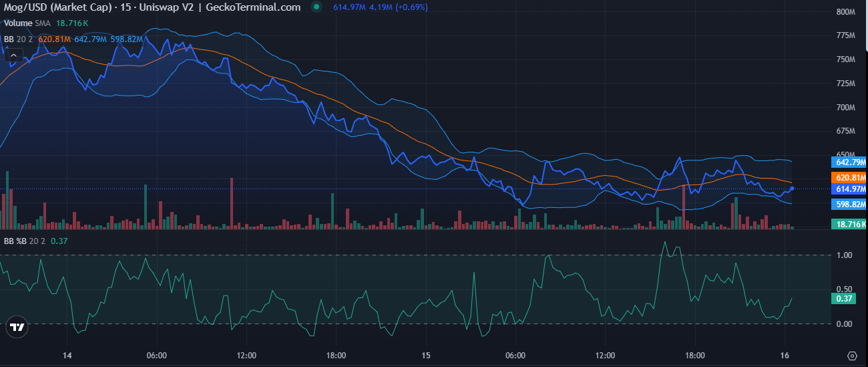Viewport: 868px width, 367px height.
Task: Click the 642.79M price axis label
Action: click(849, 162)
